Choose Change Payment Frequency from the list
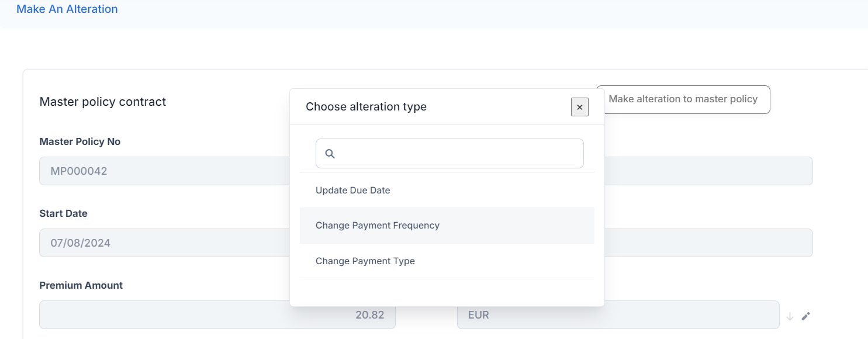 pyautogui.click(x=377, y=226)
